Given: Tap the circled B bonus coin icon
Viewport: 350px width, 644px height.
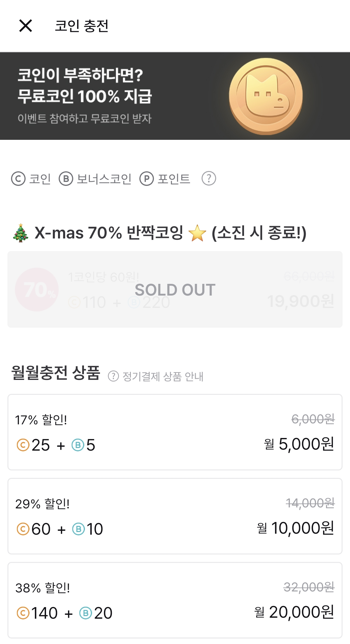Looking at the screenshot, I should [x=66, y=179].
